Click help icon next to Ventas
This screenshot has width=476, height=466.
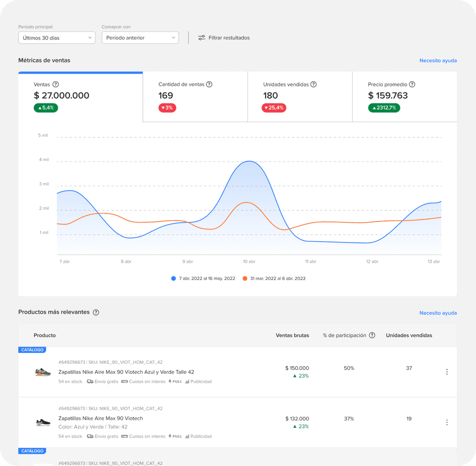click(56, 85)
